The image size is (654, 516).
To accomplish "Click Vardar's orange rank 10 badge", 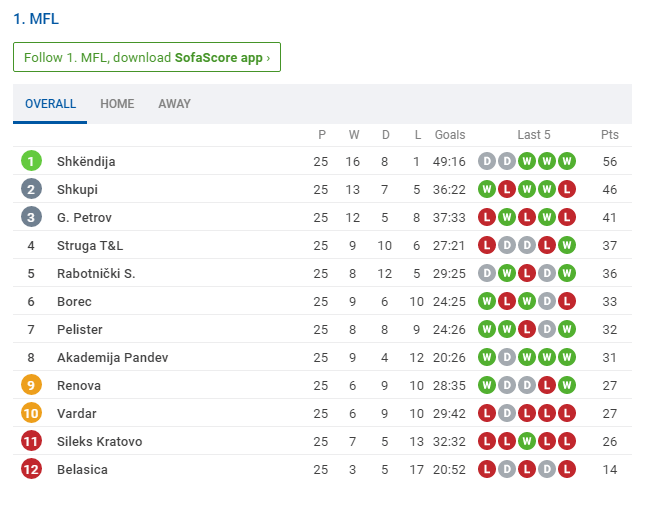I will [31, 413].
